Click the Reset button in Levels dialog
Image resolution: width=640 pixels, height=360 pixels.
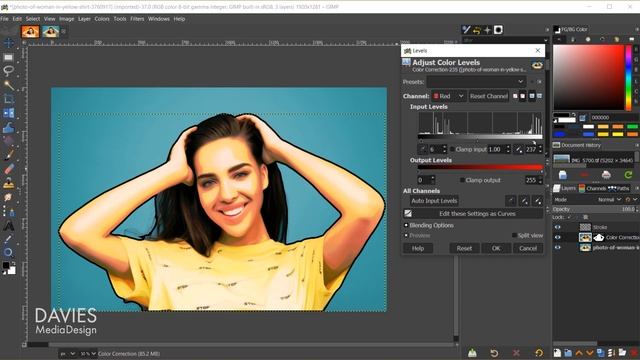pos(464,248)
